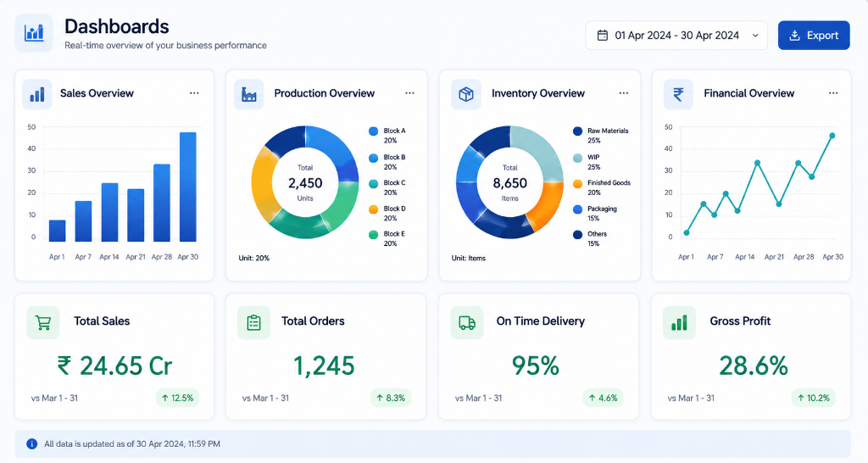Select the Others legend swatch
The height and width of the screenshot is (463, 868).
(577, 234)
